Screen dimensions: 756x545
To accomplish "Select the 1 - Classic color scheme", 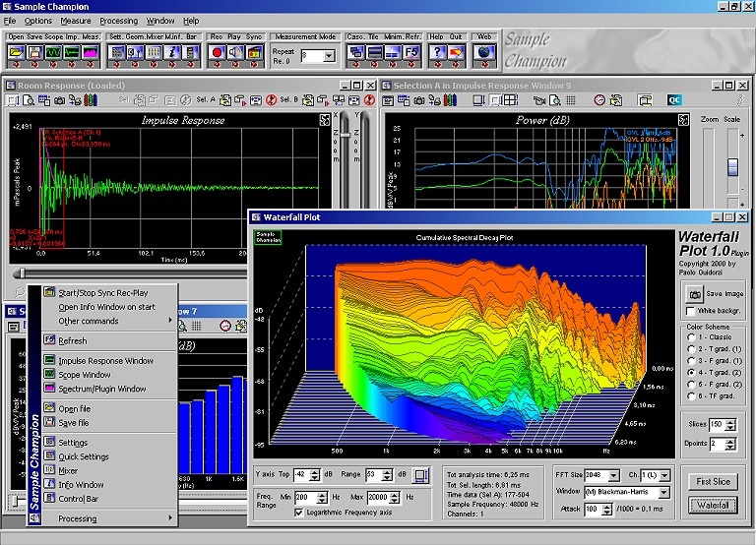I will [689, 336].
